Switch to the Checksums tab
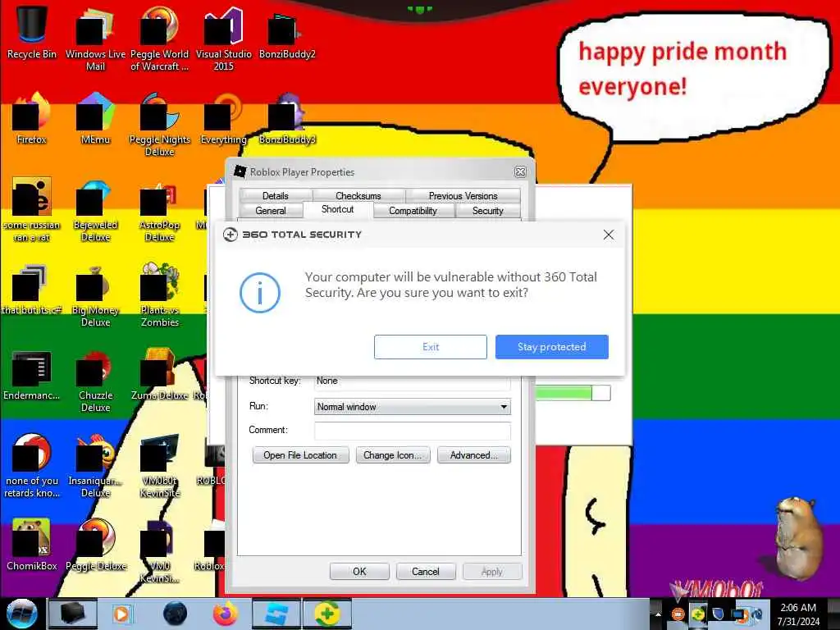This screenshot has width=840, height=630. pos(358,195)
